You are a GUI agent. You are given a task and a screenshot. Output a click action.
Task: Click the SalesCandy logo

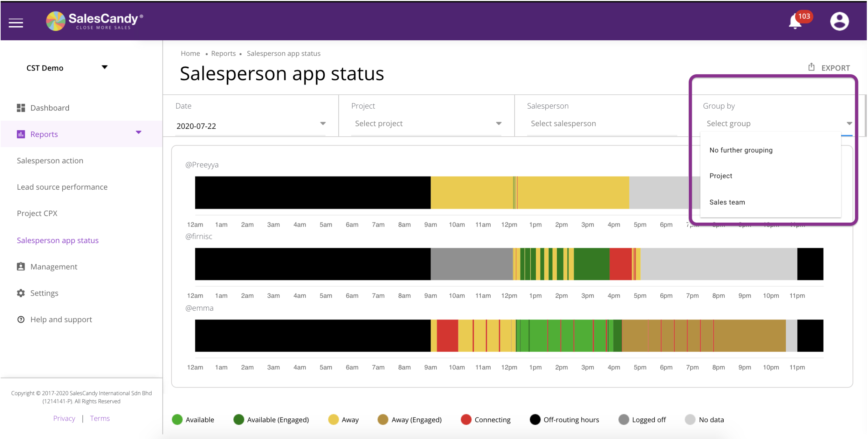point(94,21)
